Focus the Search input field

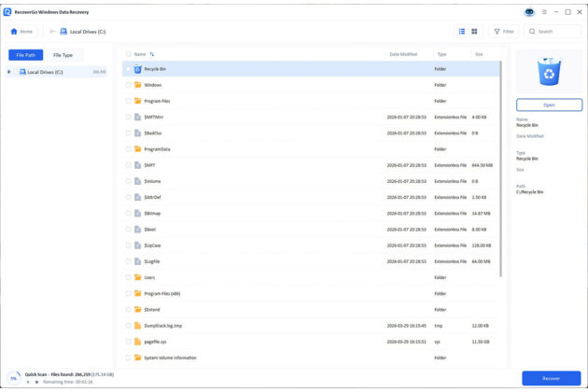(x=553, y=32)
